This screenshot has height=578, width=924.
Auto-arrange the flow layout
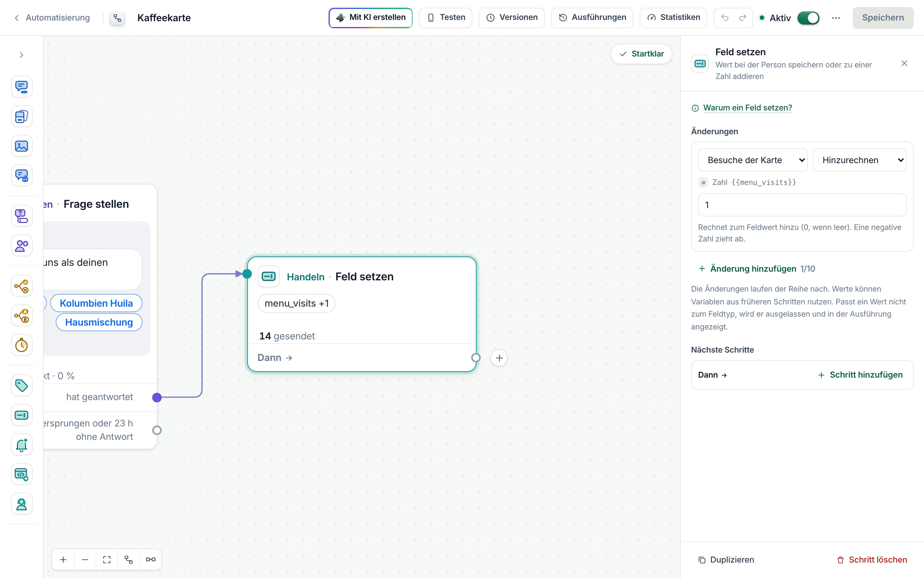129,560
